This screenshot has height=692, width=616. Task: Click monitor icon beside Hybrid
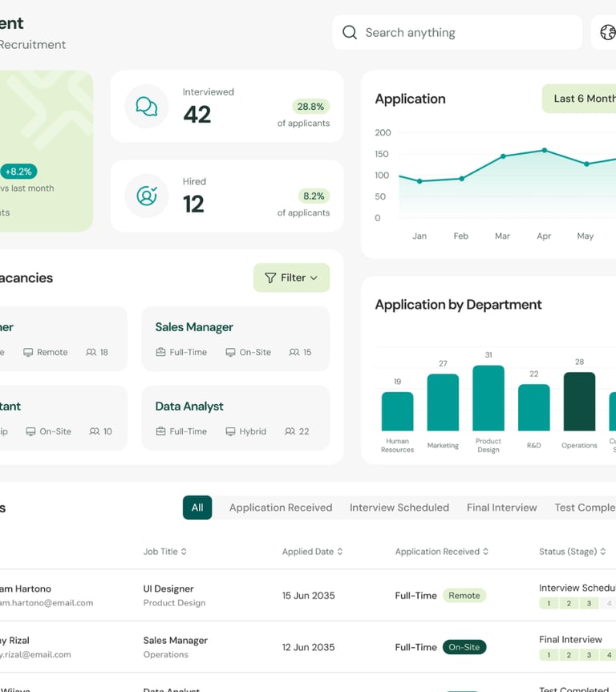(230, 431)
